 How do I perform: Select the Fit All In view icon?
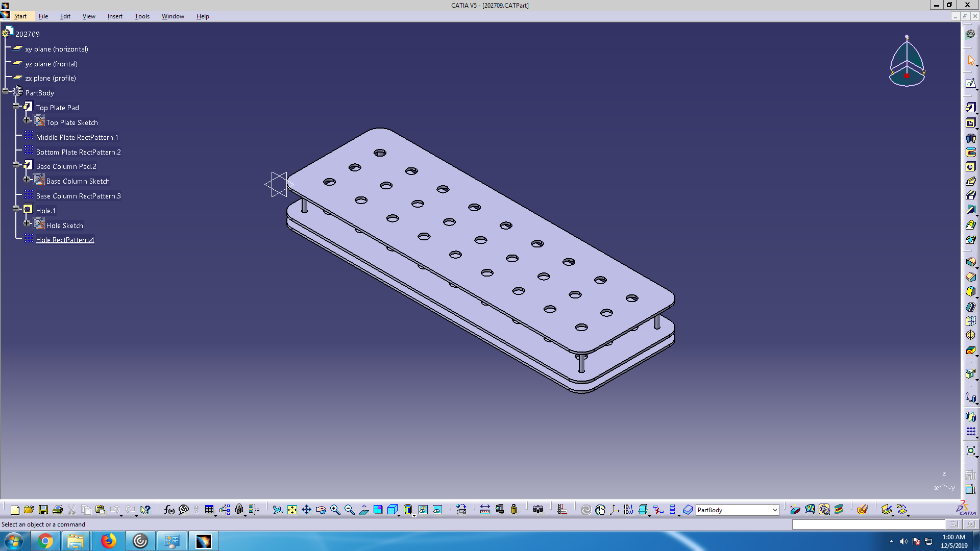292,510
